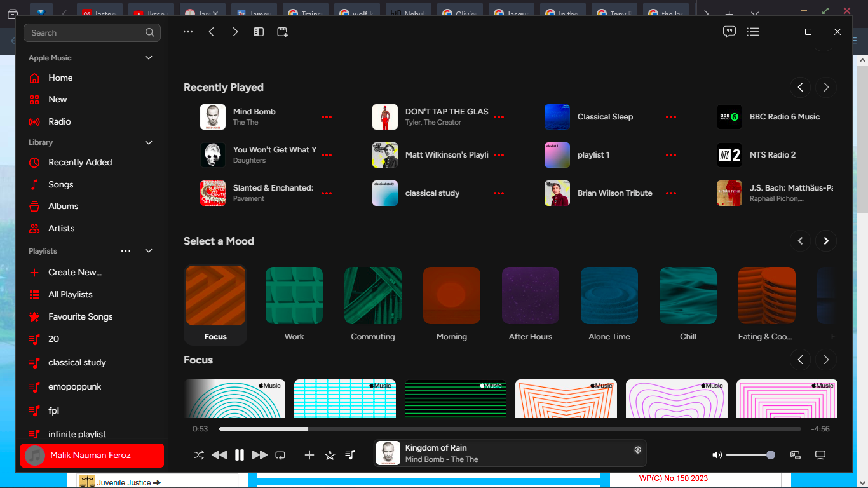The width and height of the screenshot is (868, 488).
Task: Open Playlists section options dots
Action: 126,251
